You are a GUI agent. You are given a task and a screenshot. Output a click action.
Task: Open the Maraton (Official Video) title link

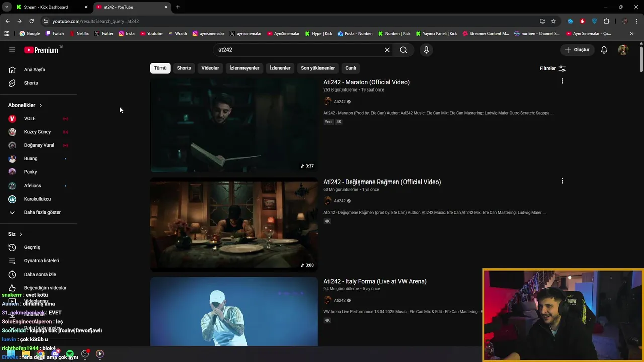(x=366, y=82)
